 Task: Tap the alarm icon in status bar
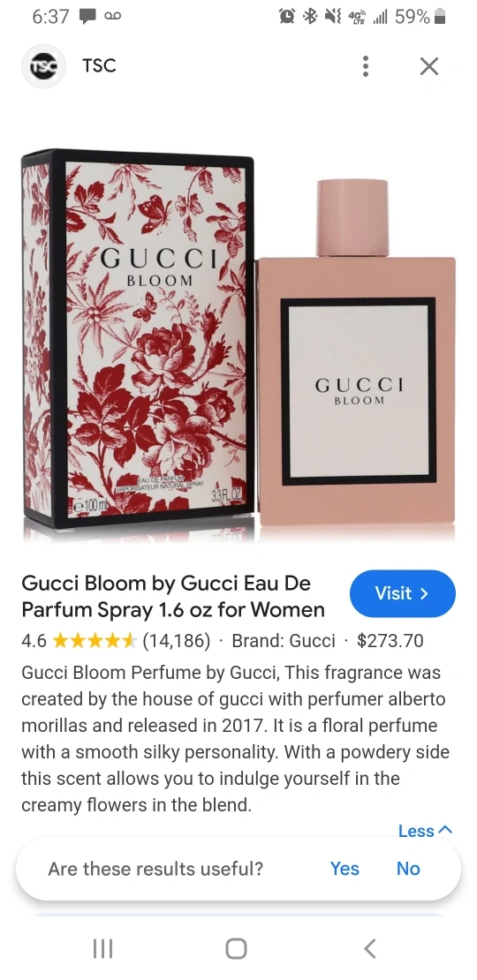pos(287,17)
